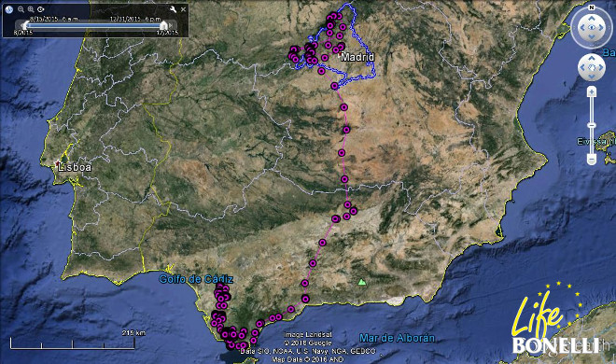Viewport: 616px width, 364px height.
Task: Click the right time slider handle
Action: (163, 25)
